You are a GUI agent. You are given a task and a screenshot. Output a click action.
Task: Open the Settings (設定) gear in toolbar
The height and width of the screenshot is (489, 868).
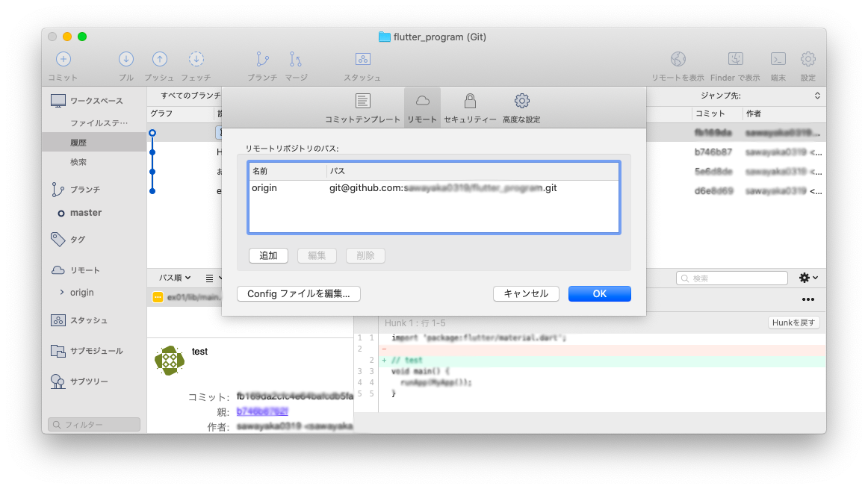tap(808, 59)
